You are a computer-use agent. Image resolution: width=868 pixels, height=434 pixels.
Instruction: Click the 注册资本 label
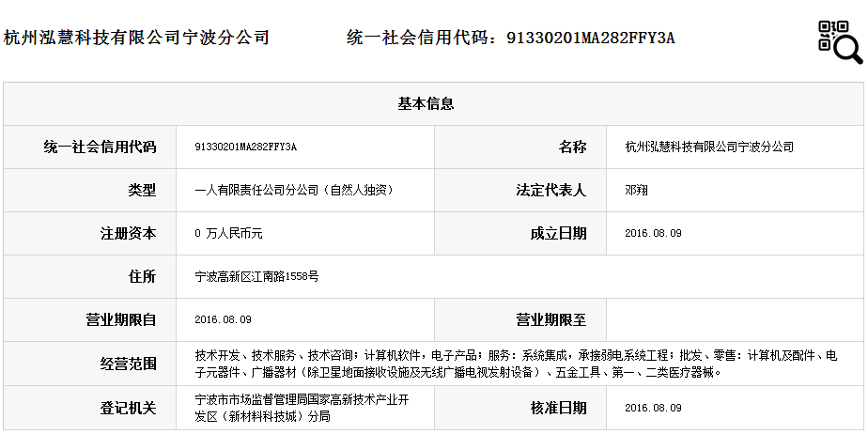(x=128, y=234)
